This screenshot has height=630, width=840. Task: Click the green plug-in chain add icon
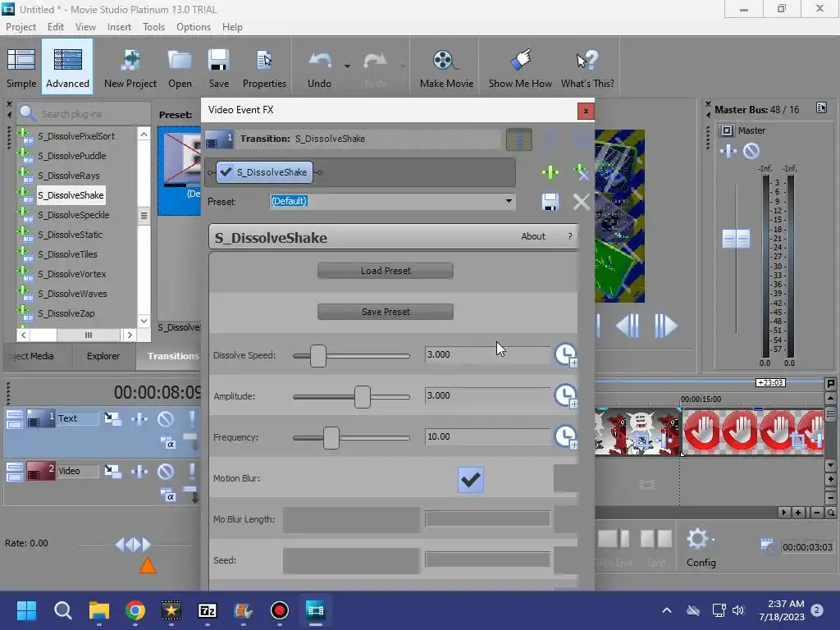tap(550, 172)
